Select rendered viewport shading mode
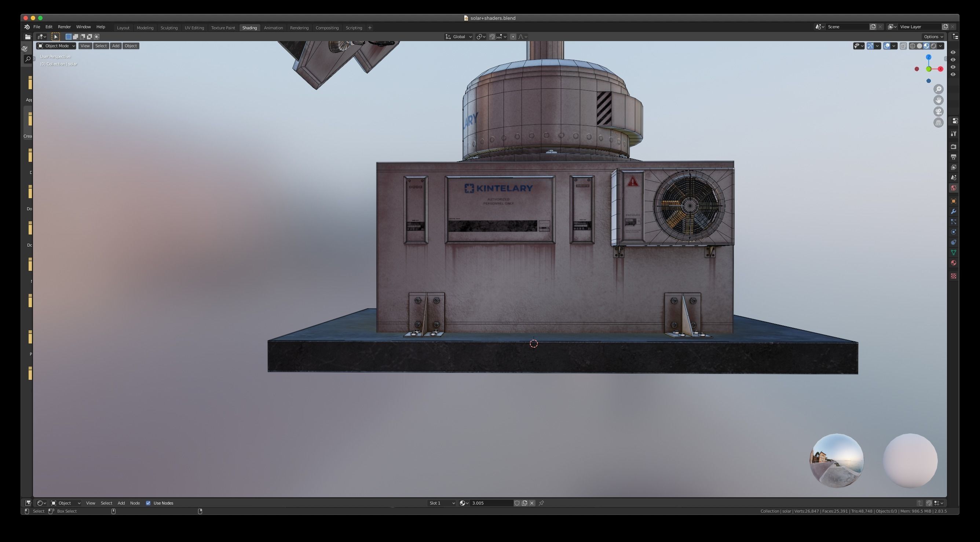980x542 pixels. (933, 46)
